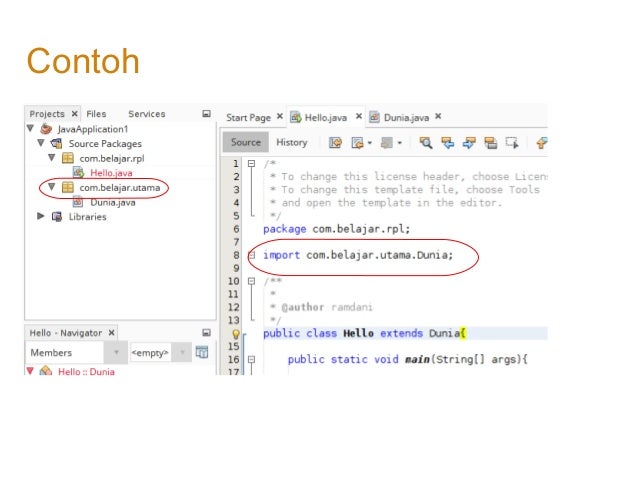638x479 pixels.
Task: Expand the Libraries node
Action: (41, 216)
